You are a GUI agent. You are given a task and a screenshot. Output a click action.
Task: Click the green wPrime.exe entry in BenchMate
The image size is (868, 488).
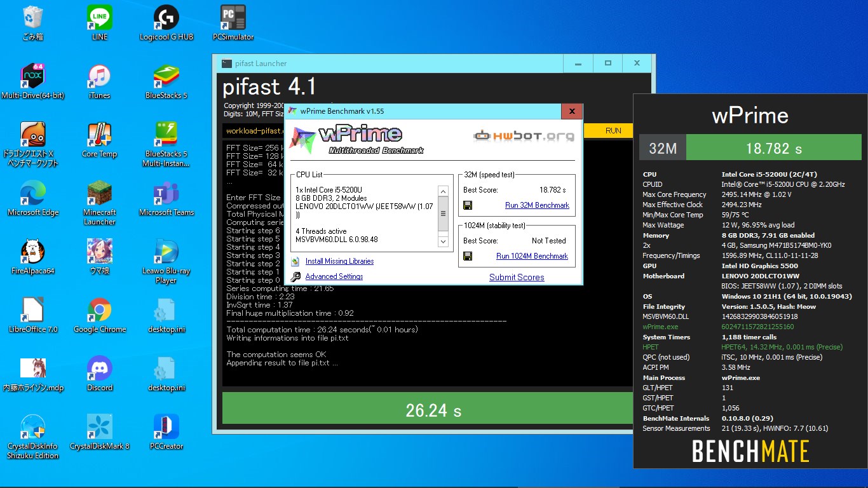coord(660,327)
